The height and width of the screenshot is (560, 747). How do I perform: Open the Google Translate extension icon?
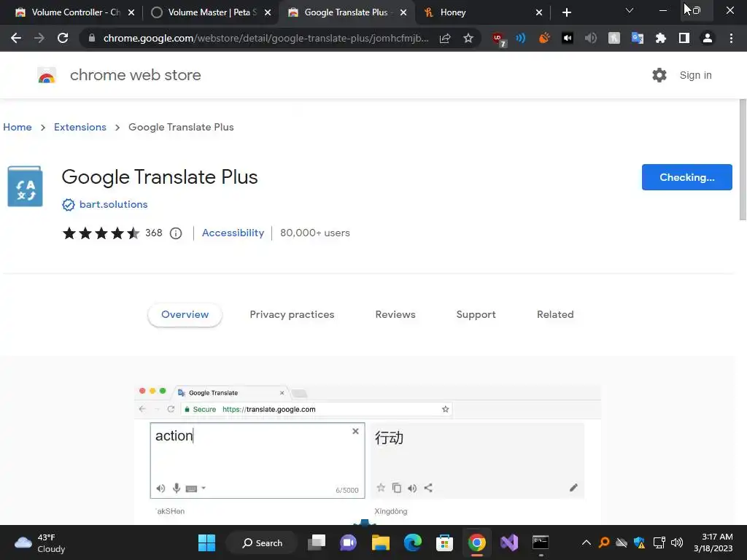[638, 38]
